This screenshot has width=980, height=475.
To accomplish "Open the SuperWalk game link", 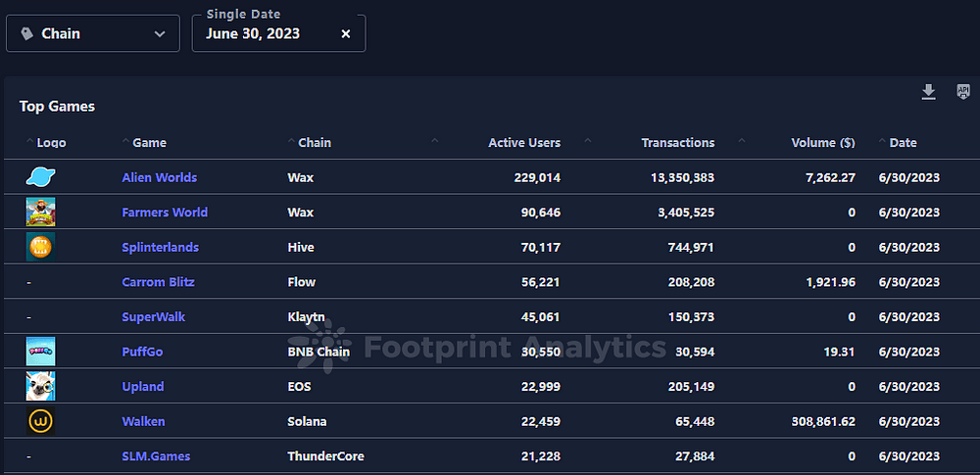I will (153, 317).
